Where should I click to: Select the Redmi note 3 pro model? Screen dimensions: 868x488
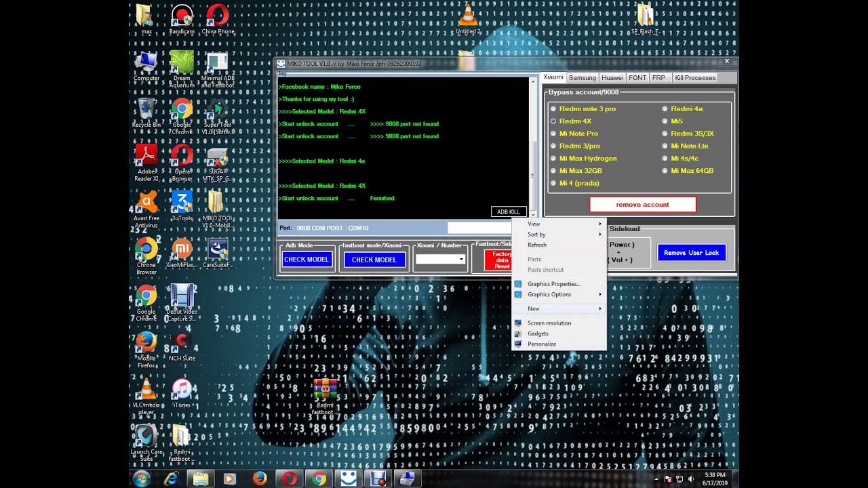tap(583, 108)
